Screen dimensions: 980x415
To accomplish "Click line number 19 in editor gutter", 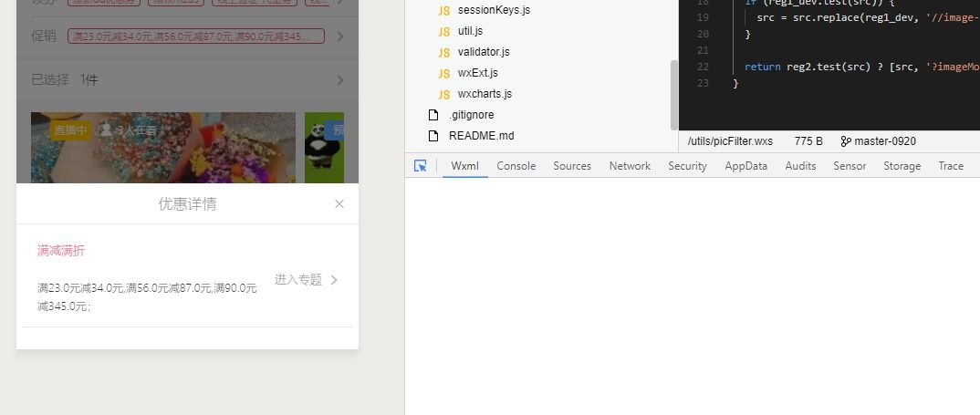I will point(704,17).
